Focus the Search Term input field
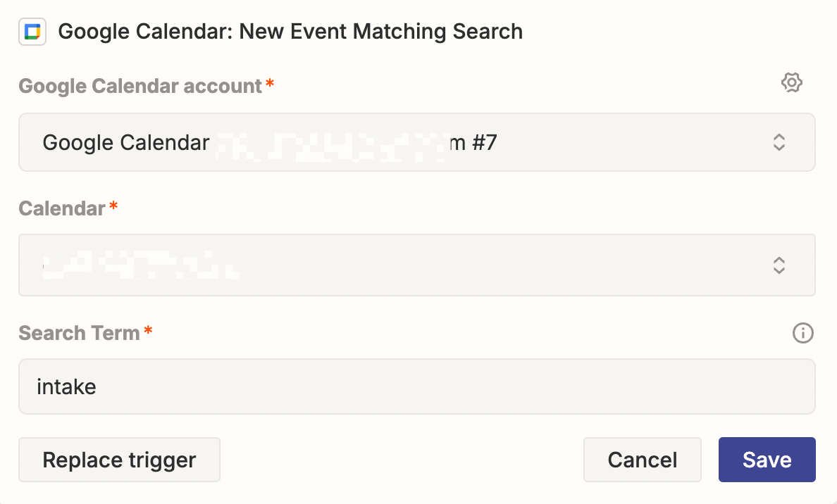Screen dimensions: 837x504 [x=416, y=386]
